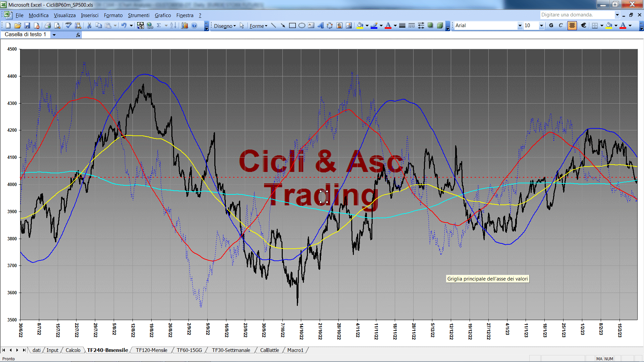Apply drawing line color brush

[374, 25]
